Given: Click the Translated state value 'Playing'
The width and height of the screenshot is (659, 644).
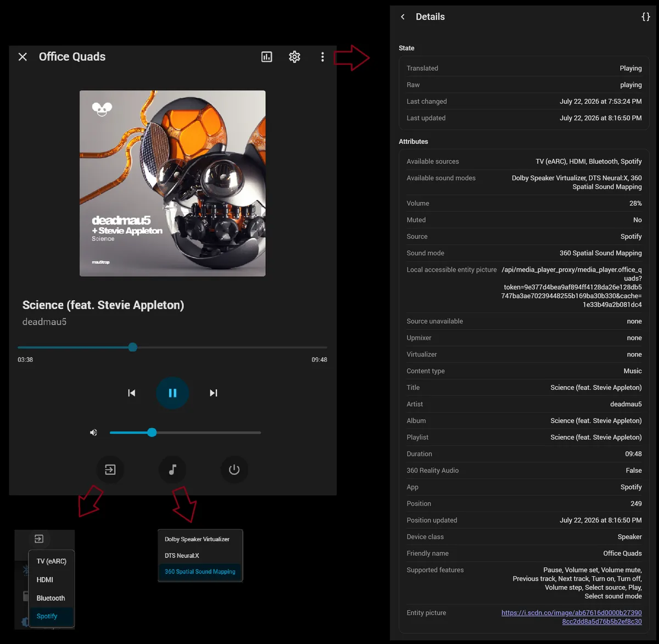Looking at the screenshot, I should point(631,69).
